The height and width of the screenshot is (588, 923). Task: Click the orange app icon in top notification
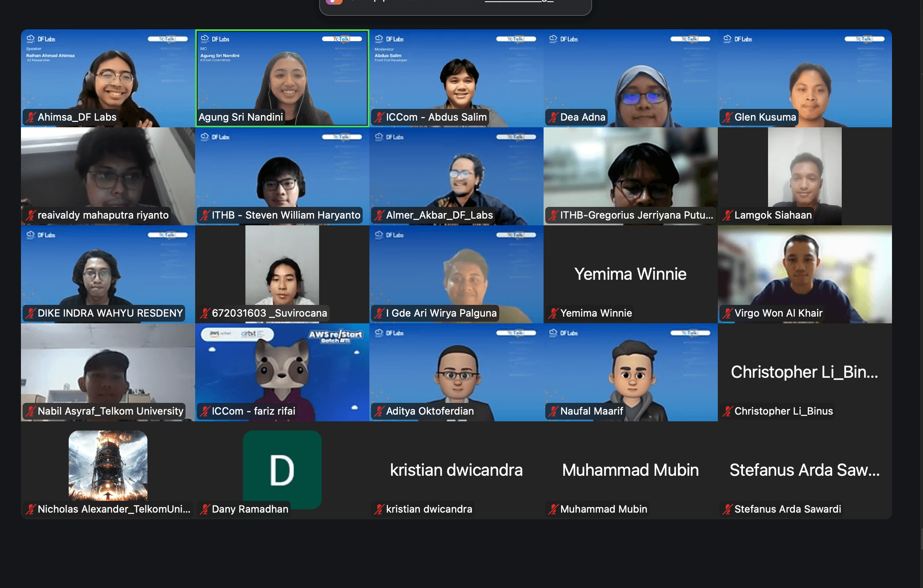point(334,2)
